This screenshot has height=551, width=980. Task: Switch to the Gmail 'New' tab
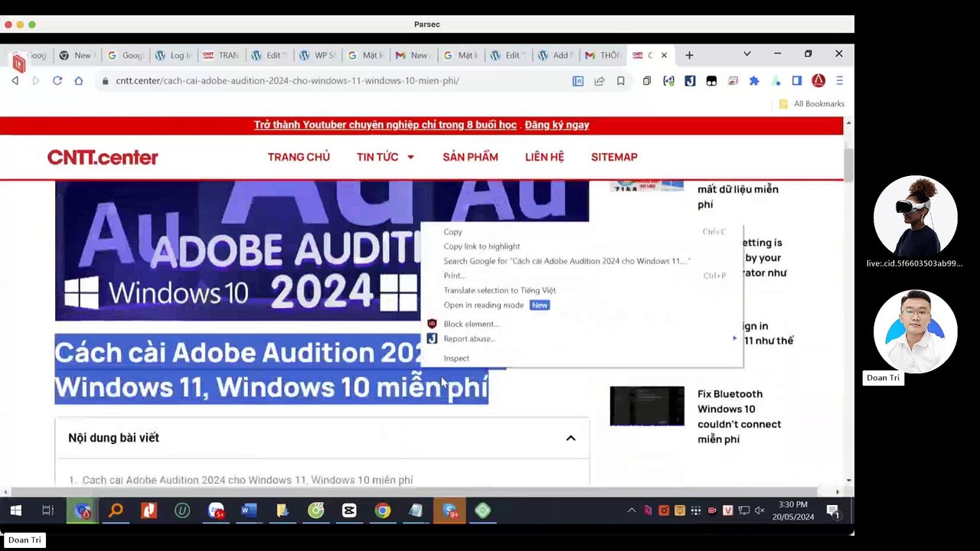412,55
